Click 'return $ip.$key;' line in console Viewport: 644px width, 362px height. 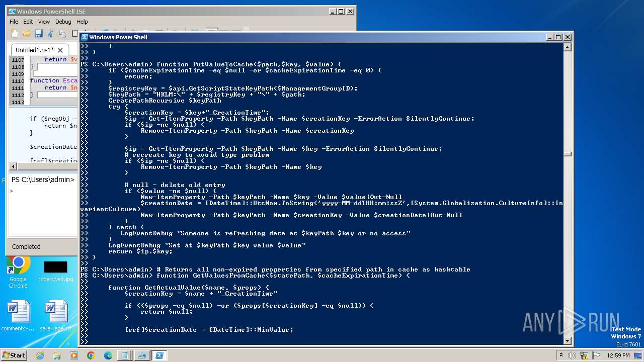pyautogui.click(x=140, y=251)
